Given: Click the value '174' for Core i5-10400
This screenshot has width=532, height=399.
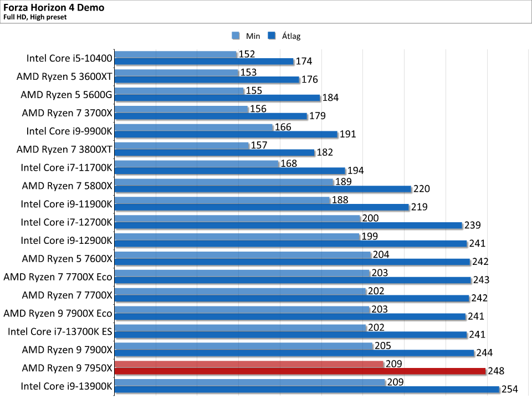Looking at the screenshot, I should pyautogui.click(x=304, y=62).
